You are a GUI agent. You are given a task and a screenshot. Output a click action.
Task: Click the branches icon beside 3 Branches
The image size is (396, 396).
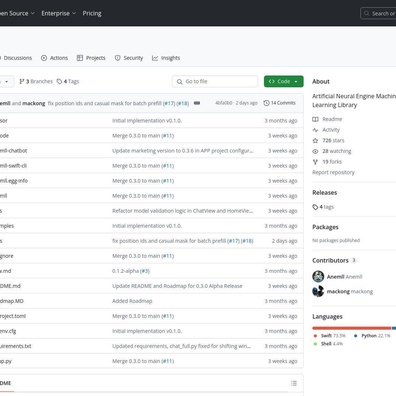tap(22, 81)
